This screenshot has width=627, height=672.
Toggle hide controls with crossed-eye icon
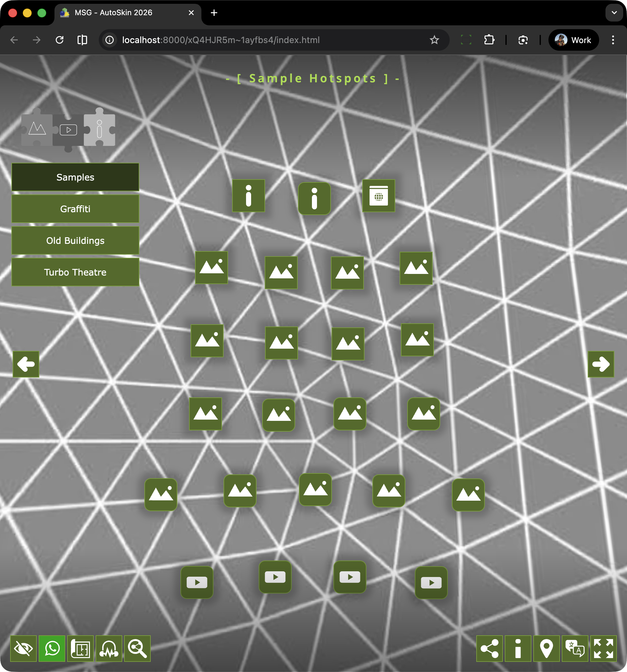pyautogui.click(x=23, y=648)
